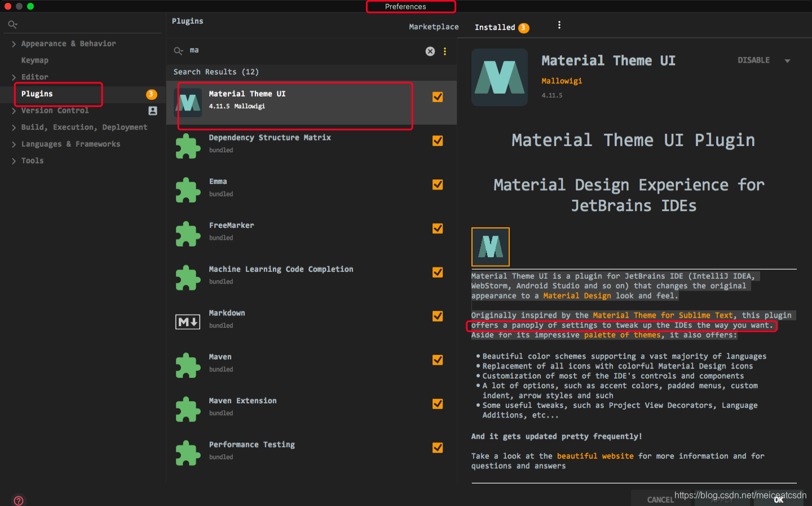Open the Material Design link
812x506 pixels.
[577, 296]
